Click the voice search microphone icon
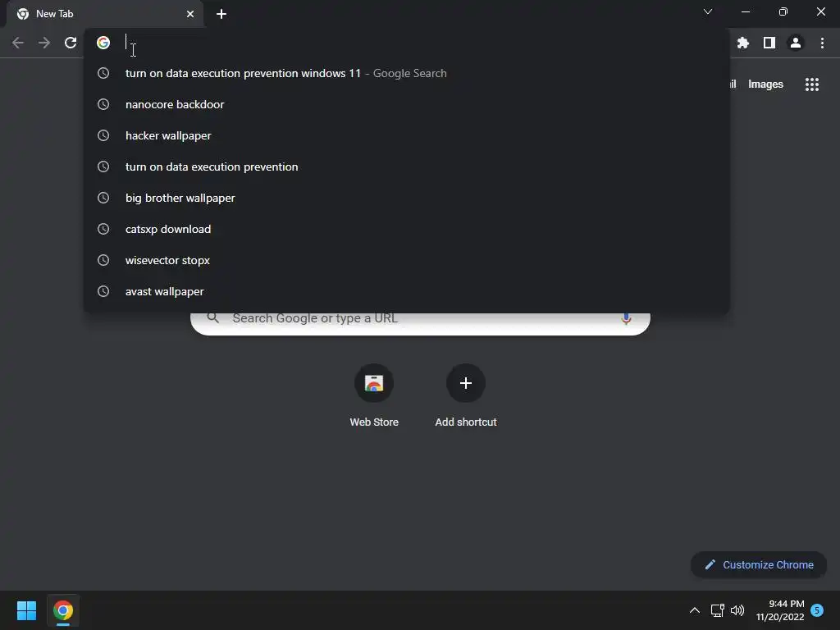 point(626,319)
